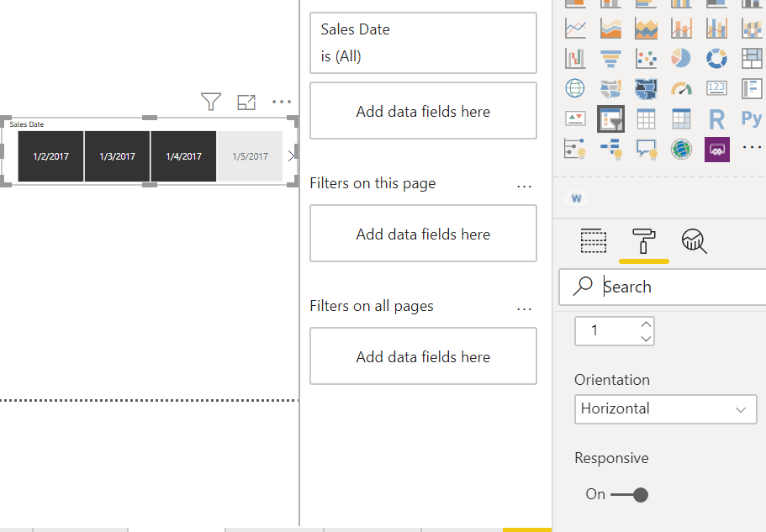The image size is (766, 532).
Task: Select Line and stacked column chart
Action: [681, 29]
